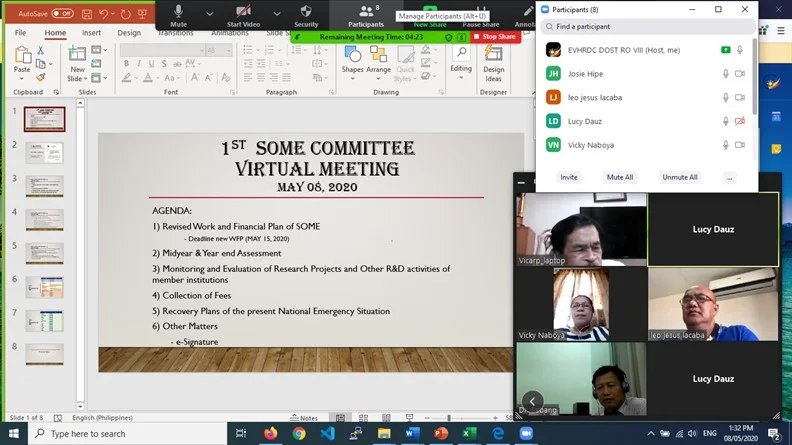The width and height of the screenshot is (792, 445).
Task: Click the Windows search box
Action: click(127, 433)
